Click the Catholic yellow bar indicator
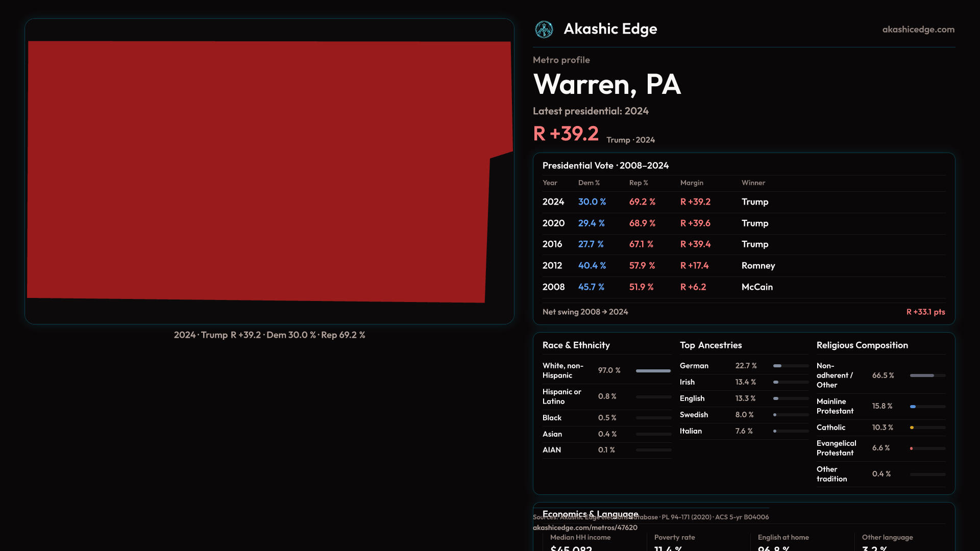The width and height of the screenshot is (980, 551). click(x=912, y=428)
